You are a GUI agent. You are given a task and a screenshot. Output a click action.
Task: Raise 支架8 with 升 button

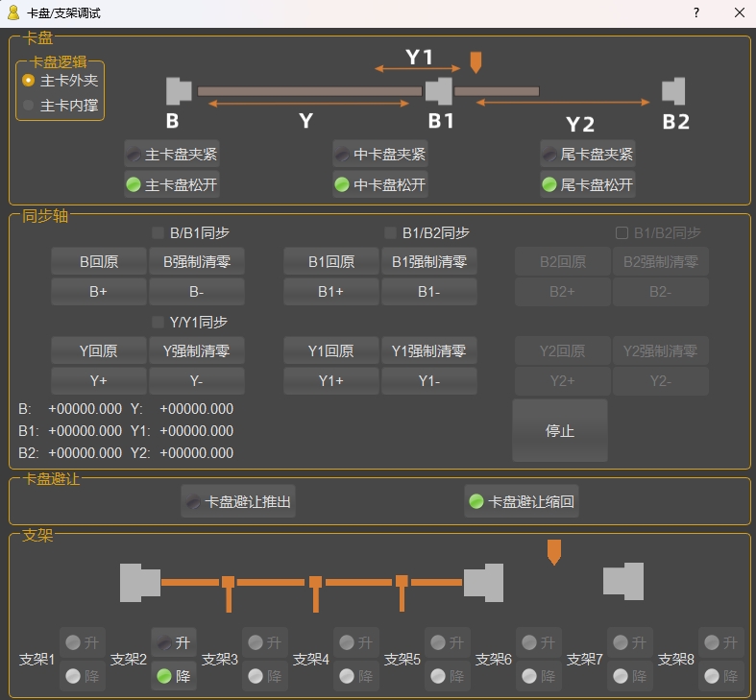click(x=721, y=642)
